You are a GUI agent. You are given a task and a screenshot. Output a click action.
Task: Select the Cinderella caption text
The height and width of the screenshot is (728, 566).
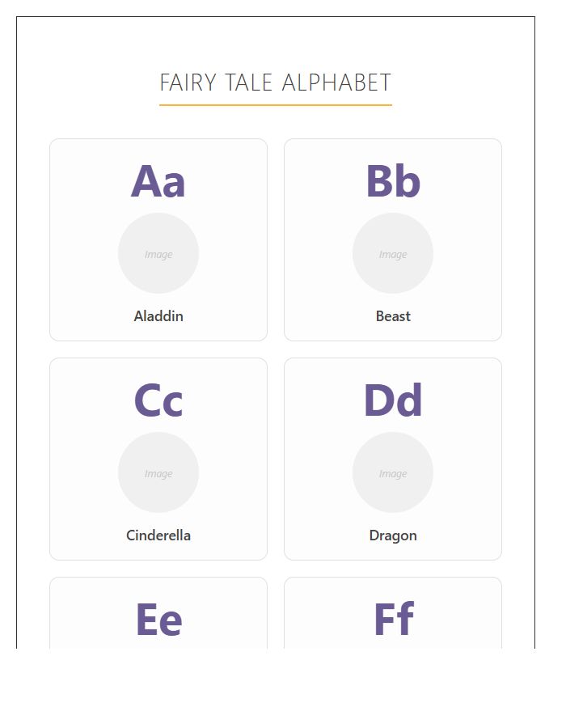(158, 535)
